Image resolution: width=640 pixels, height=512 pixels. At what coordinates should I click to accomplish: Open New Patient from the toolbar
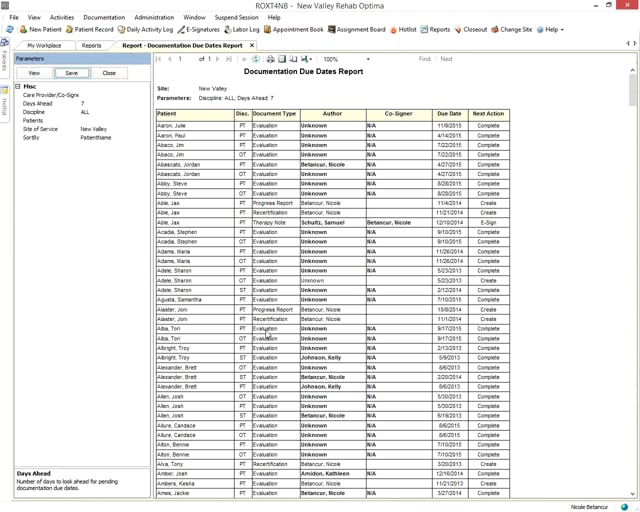pyautogui.click(x=40, y=29)
